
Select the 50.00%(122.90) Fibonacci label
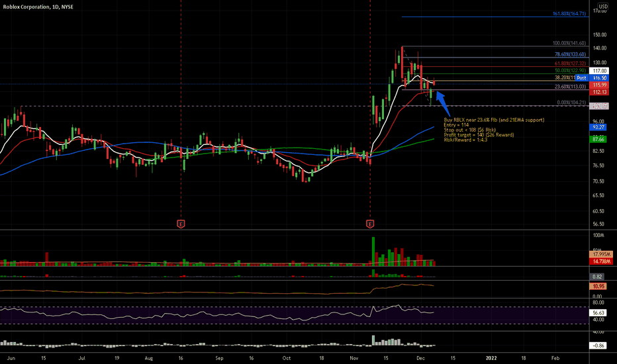(570, 71)
